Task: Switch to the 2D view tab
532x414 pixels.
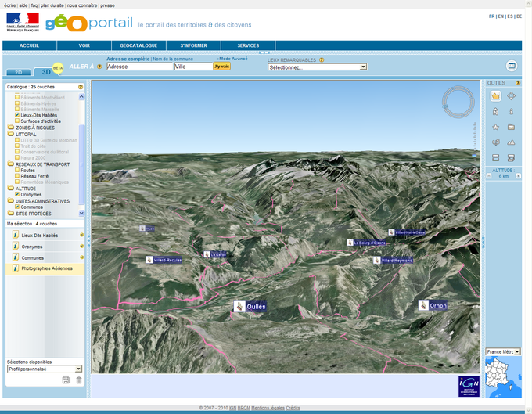Action: [x=20, y=72]
